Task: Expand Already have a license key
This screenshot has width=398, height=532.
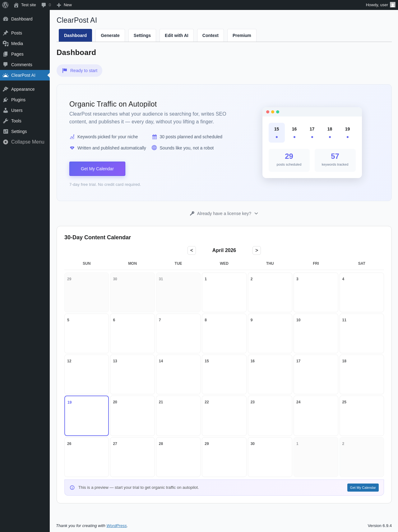Action: tap(224, 213)
